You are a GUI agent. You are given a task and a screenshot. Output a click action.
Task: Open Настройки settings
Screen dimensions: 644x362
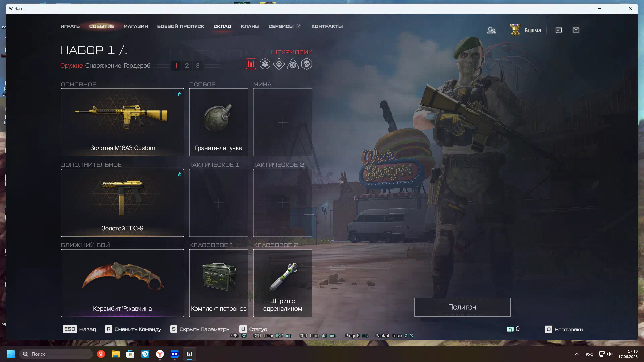(x=564, y=329)
